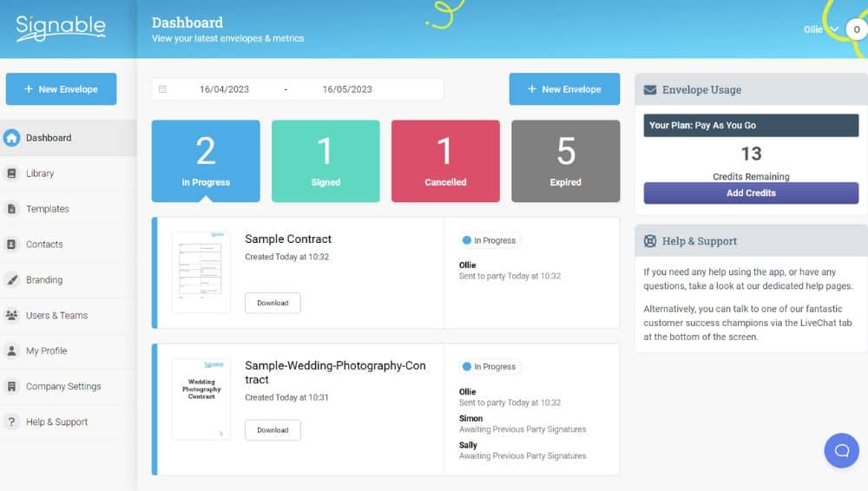The image size is (868, 491).
Task: Click New Envelope in the sidebar
Action: point(61,89)
